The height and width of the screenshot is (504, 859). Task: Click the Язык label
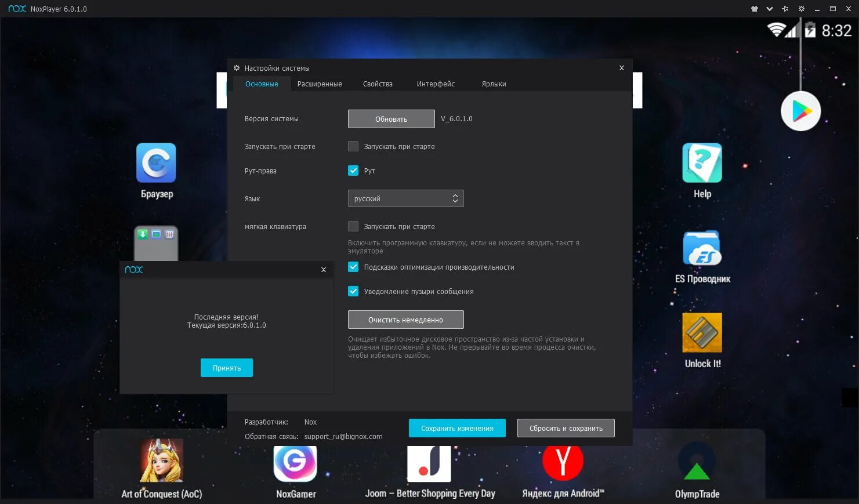[252, 199]
